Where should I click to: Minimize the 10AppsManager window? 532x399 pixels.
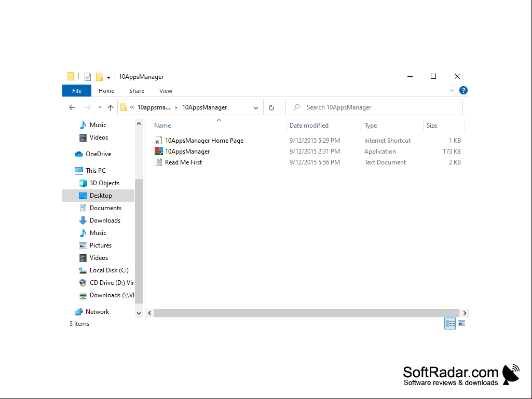click(x=410, y=76)
